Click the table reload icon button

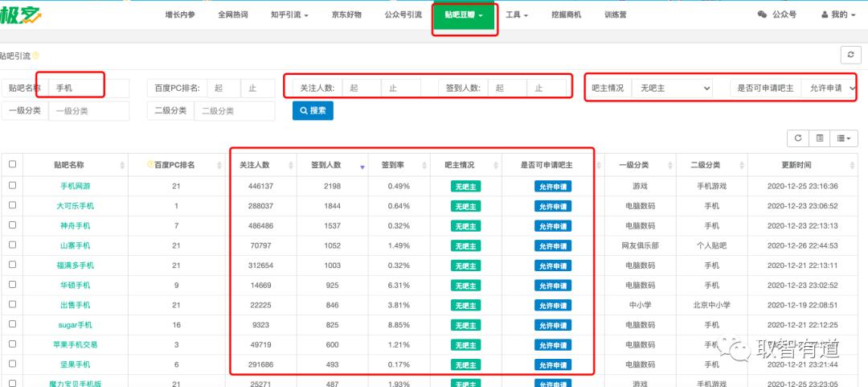click(x=798, y=138)
